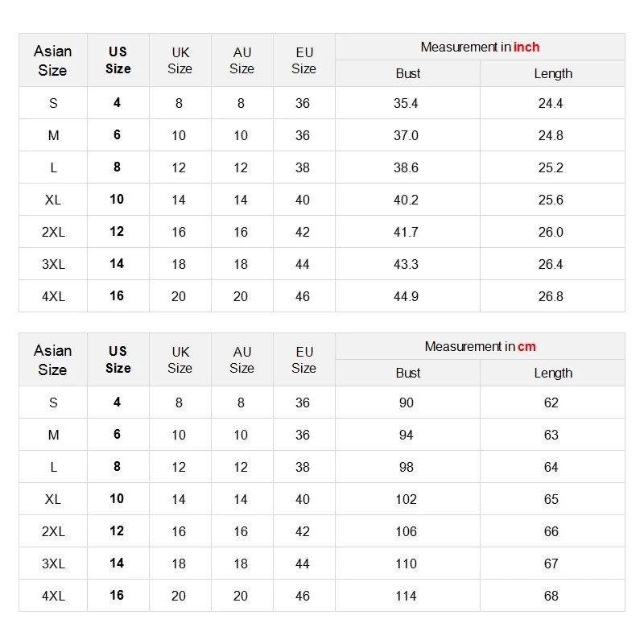Select the 110 bust cell
The image size is (644, 644).
[406, 564]
